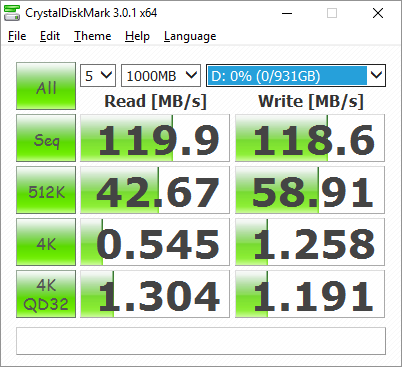The image size is (402, 367).
Task: Click the CrystalDiskMark app icon in title bar
Action: point(12,13)
